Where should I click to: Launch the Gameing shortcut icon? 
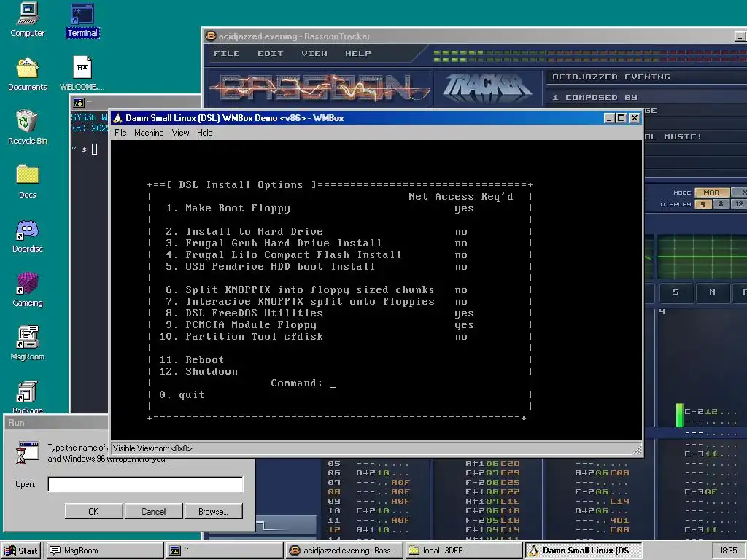pyautogui.click(x=27, y=289)
